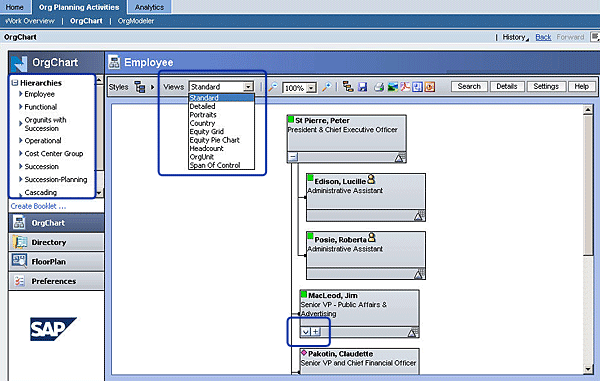Open the Work Overview subtab
This screenshot has width=600, height=381.
[x=30, y=21]
